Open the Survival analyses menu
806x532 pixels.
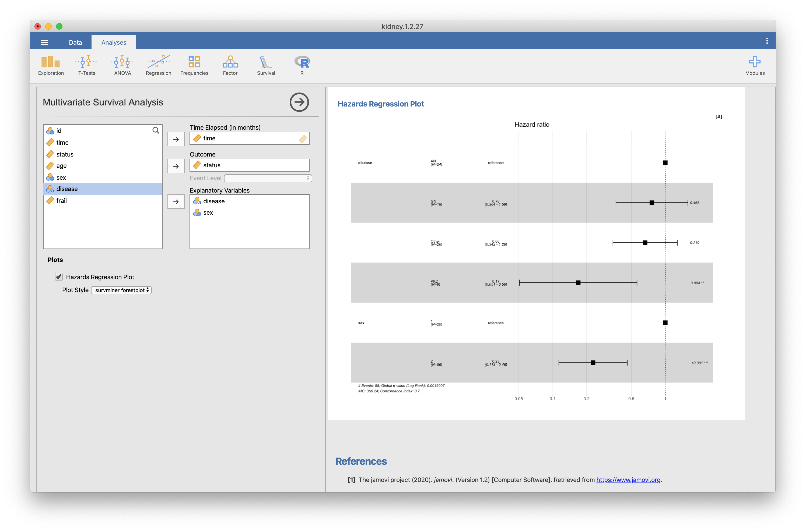[x=266, y=65]
